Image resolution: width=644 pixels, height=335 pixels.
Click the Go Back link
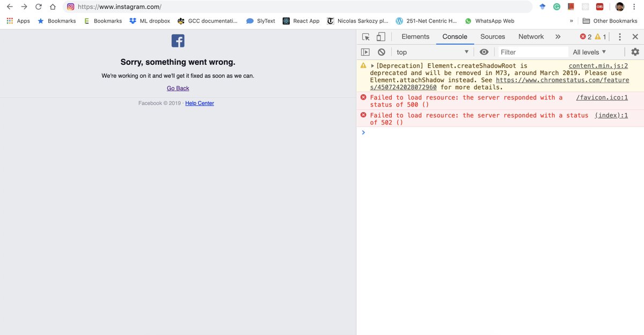coord(178,88)
